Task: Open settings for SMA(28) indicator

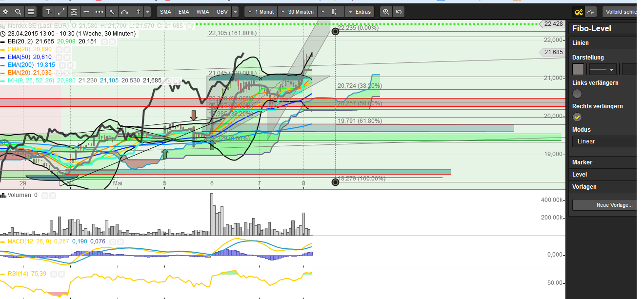Action: [x=59, y=50]
